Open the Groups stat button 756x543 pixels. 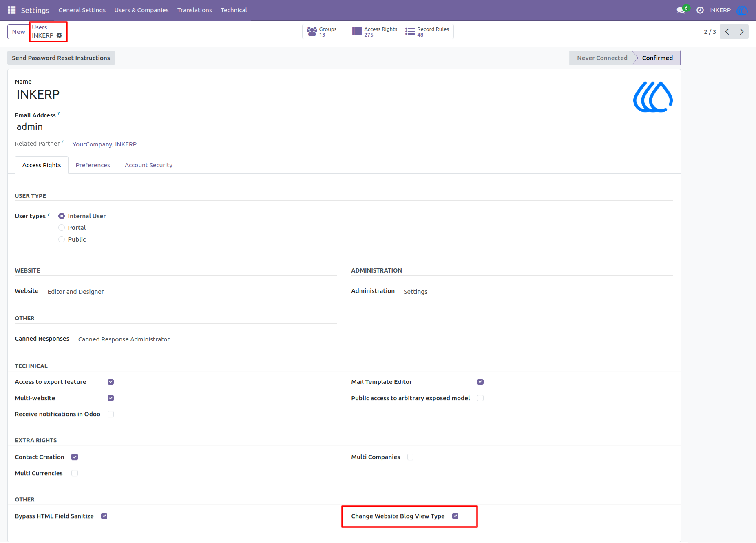(x=325, y=32)
